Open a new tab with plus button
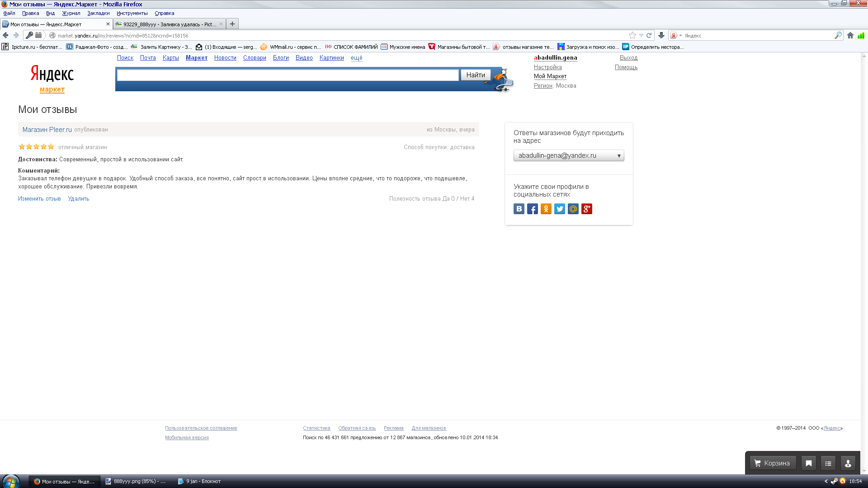Screen dimensions: 868x488 click(x=232, y=24)
